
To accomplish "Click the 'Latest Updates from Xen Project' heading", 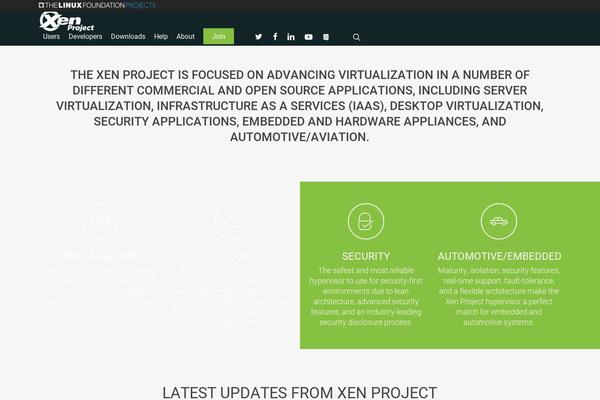I will (300, 393).
